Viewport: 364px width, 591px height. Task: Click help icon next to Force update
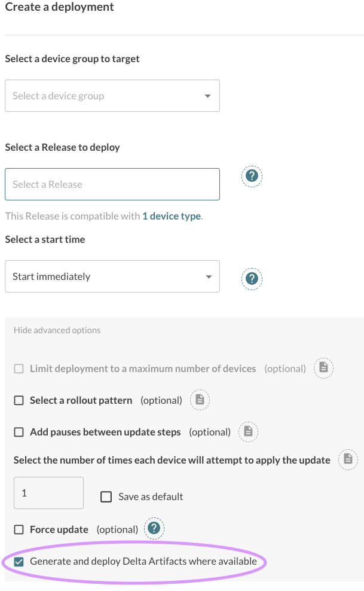tap(154, 529)
